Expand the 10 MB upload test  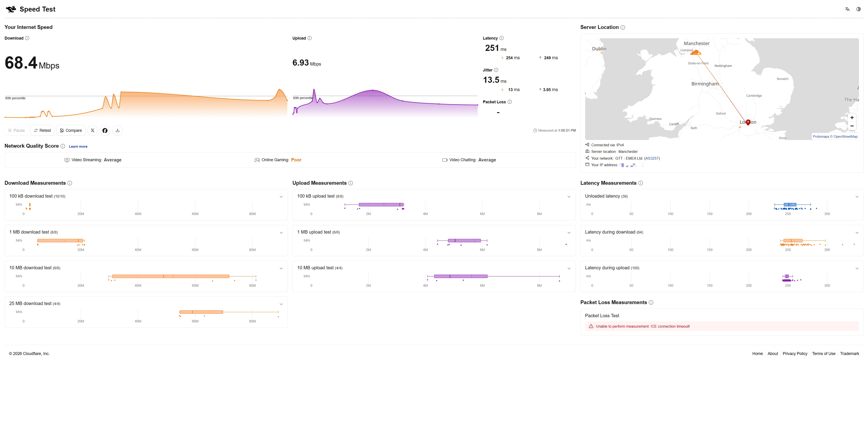coord(569,269)
